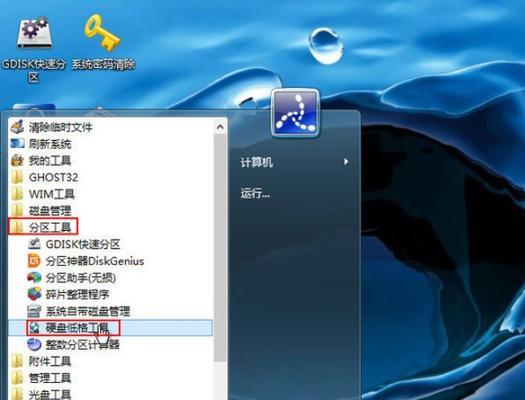
Task: Expand the 光盘工具 folder
Action: pos(50,394)
